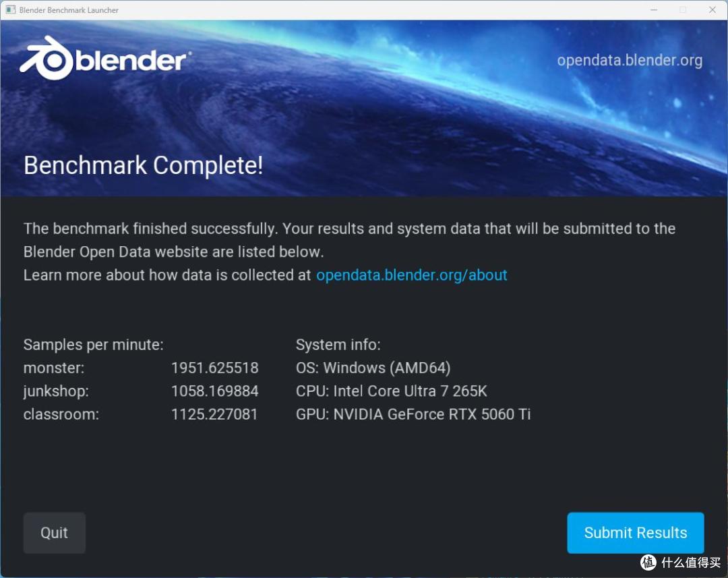The height and width of the screenshot is (578, 728).
Task: Click the CPU: Intel Core Ultra 7 265K line
Action: click(392, 391)
